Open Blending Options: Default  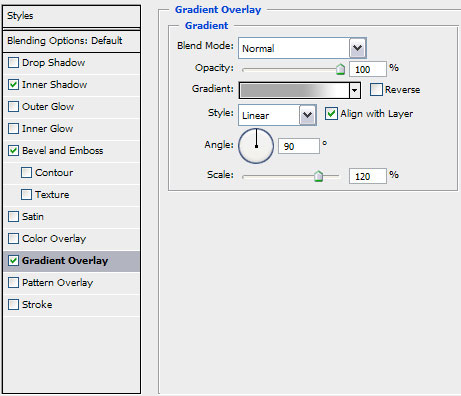point(71,41)
